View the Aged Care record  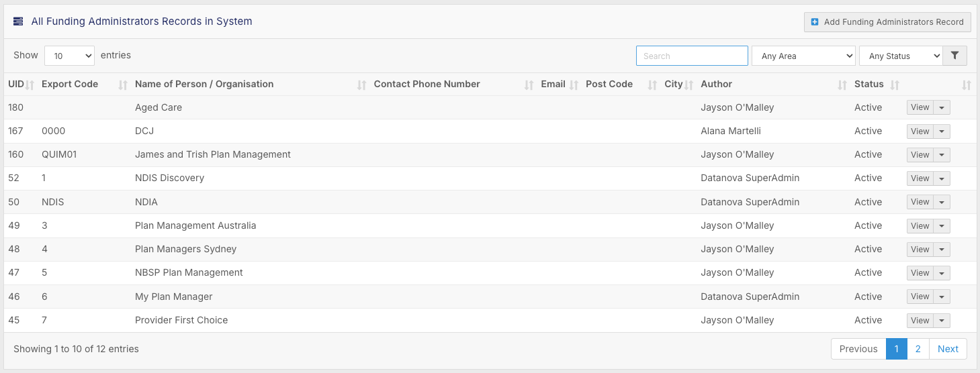(920, 107)
